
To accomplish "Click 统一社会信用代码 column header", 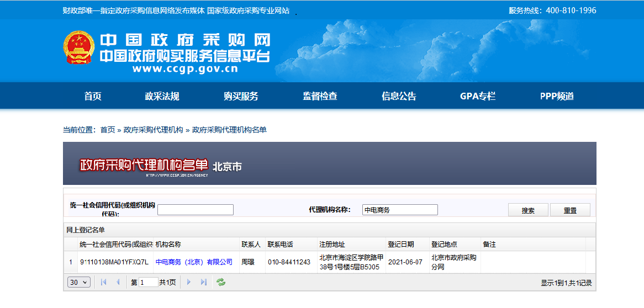I will click(116, 245).
